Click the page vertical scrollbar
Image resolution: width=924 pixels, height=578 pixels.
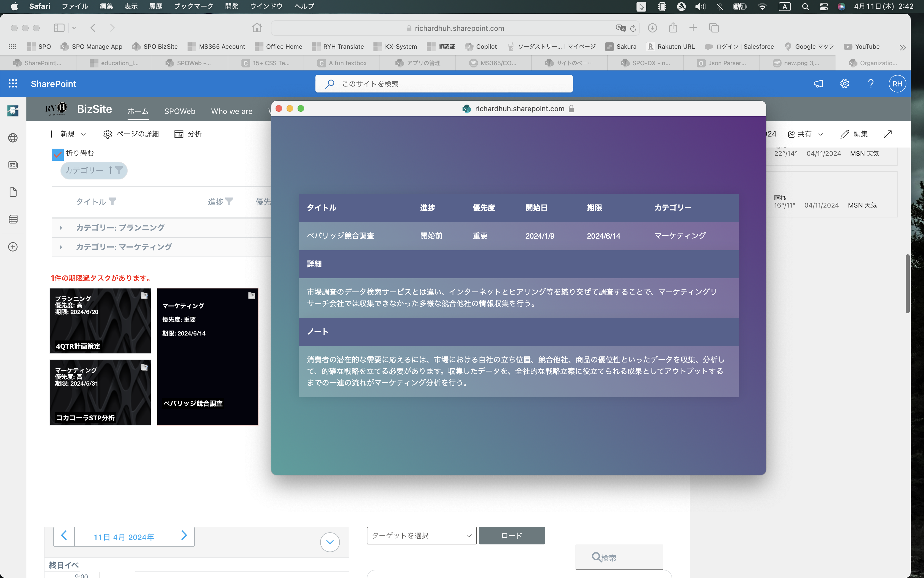click(907, 284)
